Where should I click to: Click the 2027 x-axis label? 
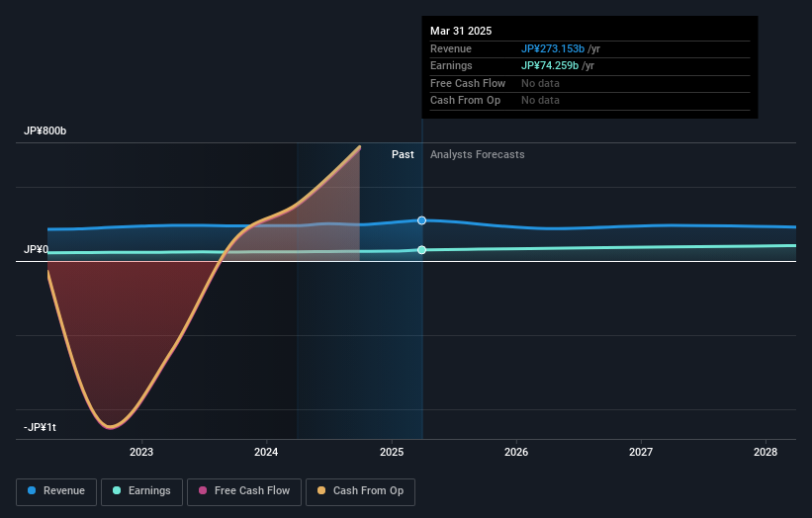[641, 452]
